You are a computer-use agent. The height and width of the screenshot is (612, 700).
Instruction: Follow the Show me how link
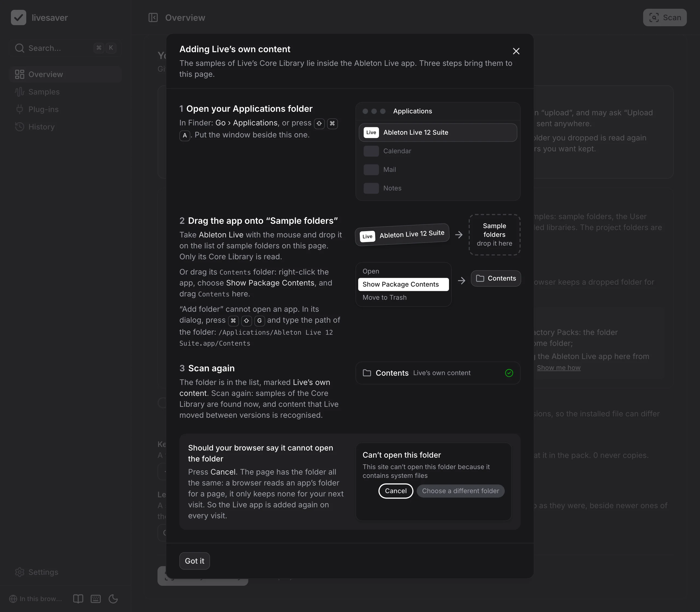[558, 367]
